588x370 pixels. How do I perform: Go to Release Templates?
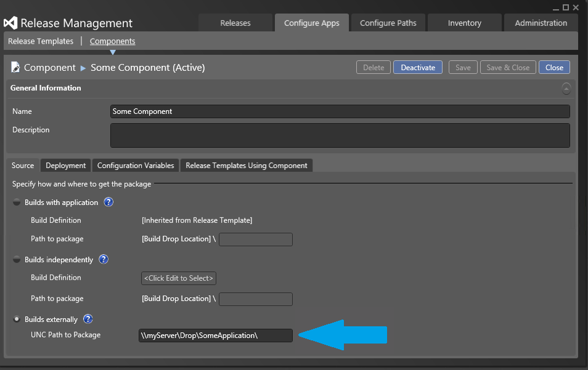tap(41, 41)
